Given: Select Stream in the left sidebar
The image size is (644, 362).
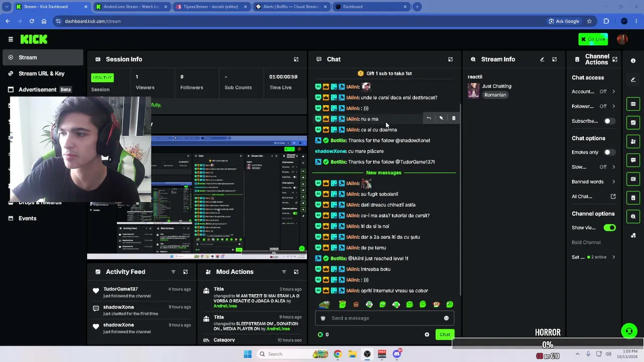Looking at the screenshot, I should tap(42, 57).
